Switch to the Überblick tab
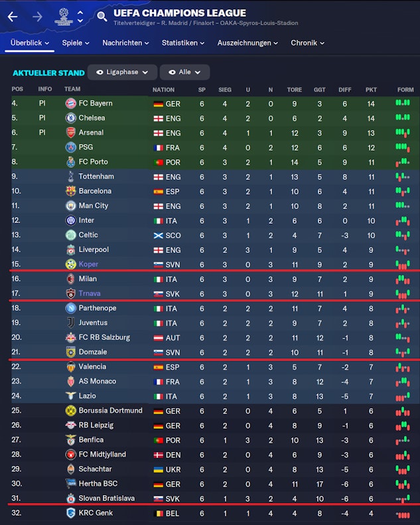The image size is (420, 525). click(x=30, y=43)
